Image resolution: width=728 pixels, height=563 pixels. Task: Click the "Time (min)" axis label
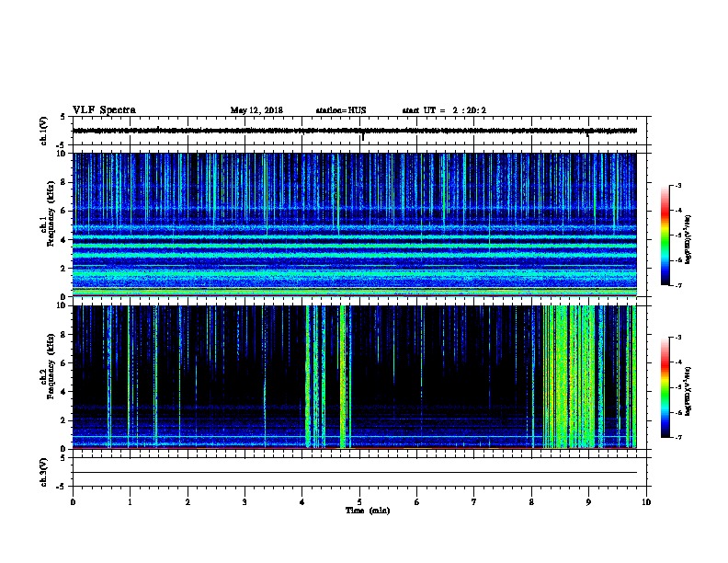click(368, 511)
